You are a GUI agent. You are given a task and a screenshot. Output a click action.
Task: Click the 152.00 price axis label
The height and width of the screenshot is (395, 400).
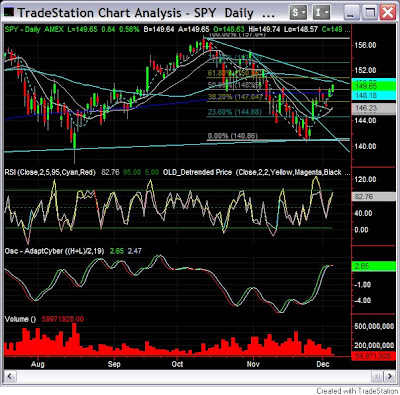(x=366, y=70)
